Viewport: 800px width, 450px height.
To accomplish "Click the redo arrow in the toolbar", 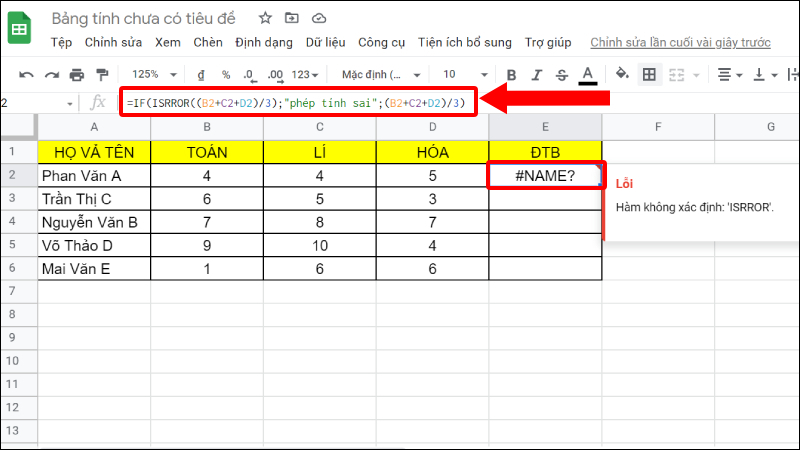I will click(51, 75).
